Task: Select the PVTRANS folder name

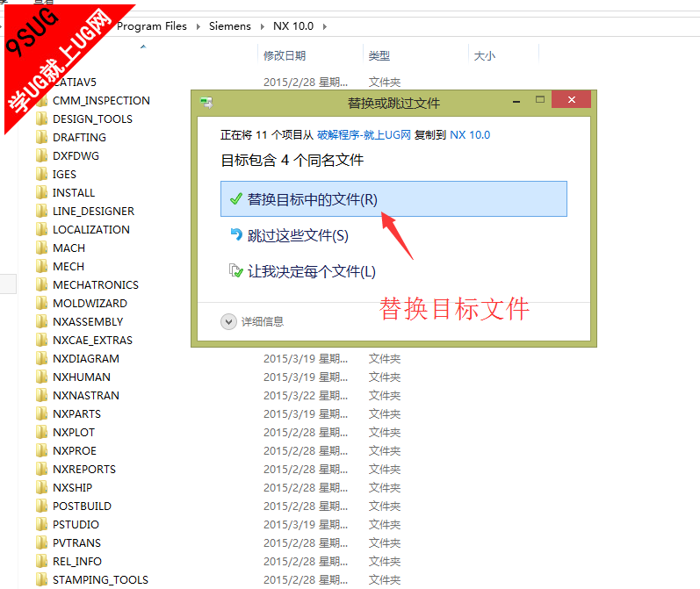Action: coord(76,543)
